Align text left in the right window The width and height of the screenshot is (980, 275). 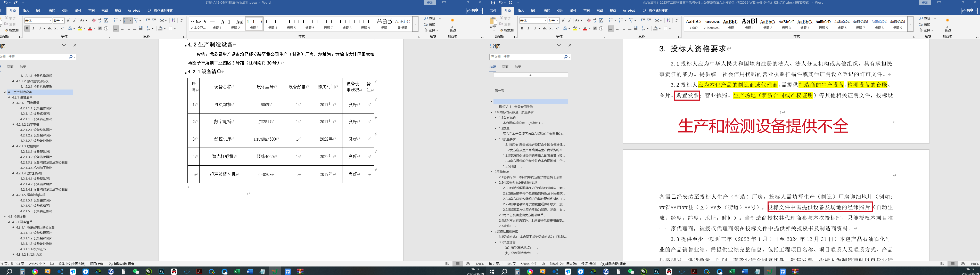click(x=611, y=29)
